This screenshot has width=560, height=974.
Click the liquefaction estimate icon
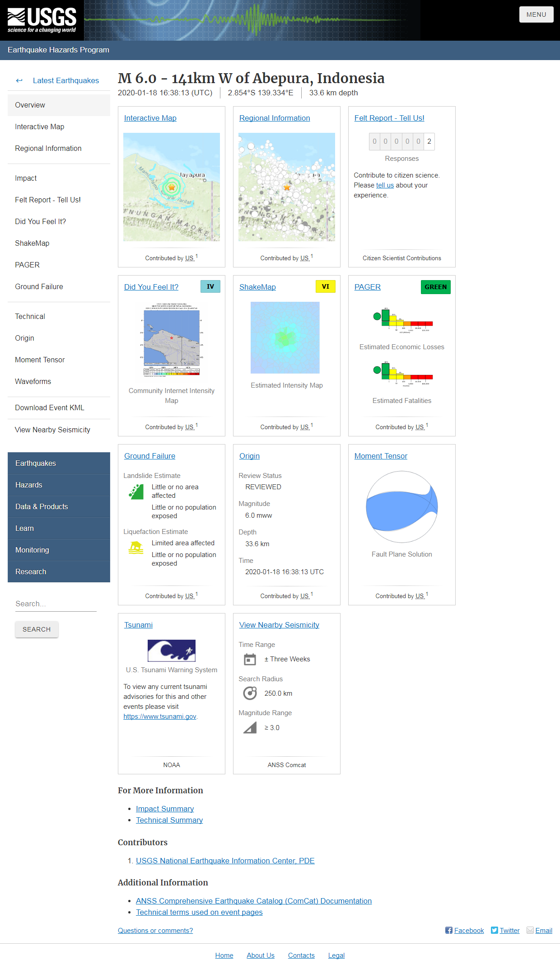pyautogui.click(x=136, y=548)
